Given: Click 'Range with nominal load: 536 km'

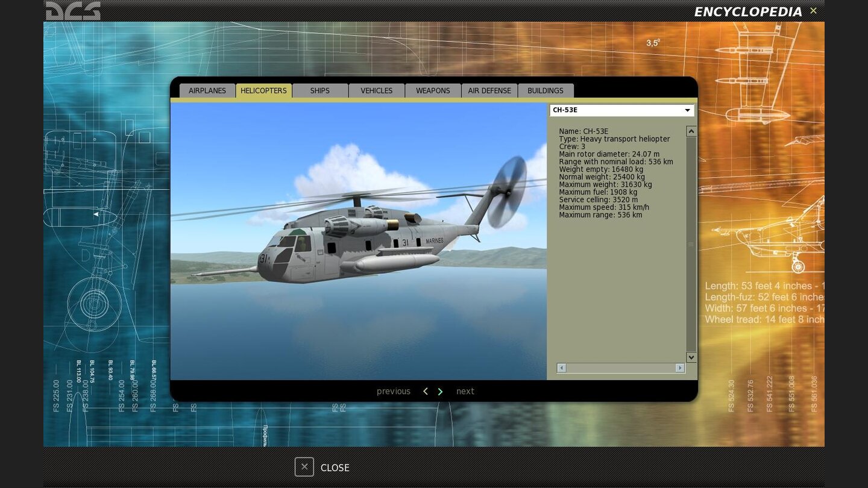Looking at the screenshot, I should (x=616, y=161).
